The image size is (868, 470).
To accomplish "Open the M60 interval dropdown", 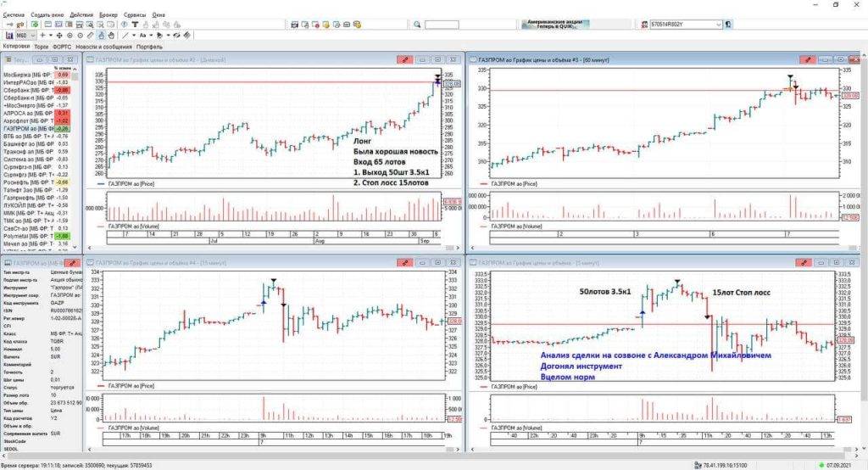I will [x=33, y=36].
